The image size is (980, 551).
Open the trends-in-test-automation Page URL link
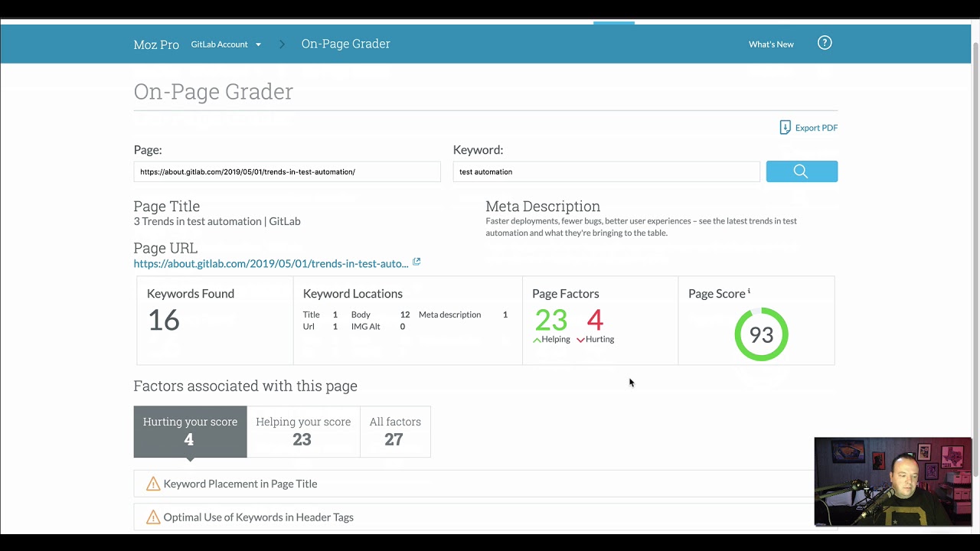coord(271,263)
